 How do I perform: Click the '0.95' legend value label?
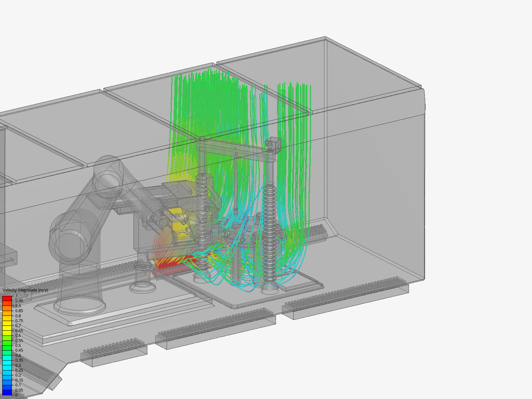point(19,301)
